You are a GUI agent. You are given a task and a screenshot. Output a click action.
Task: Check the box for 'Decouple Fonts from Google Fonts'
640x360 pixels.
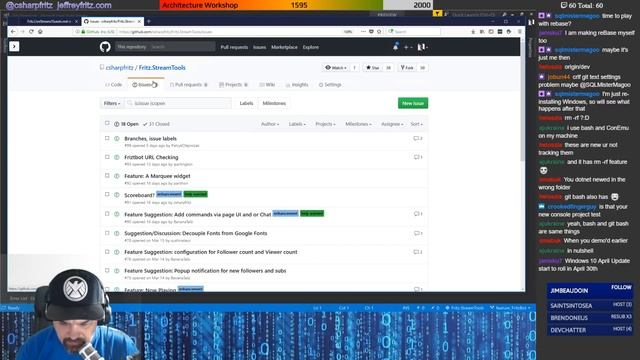[107, 233]
